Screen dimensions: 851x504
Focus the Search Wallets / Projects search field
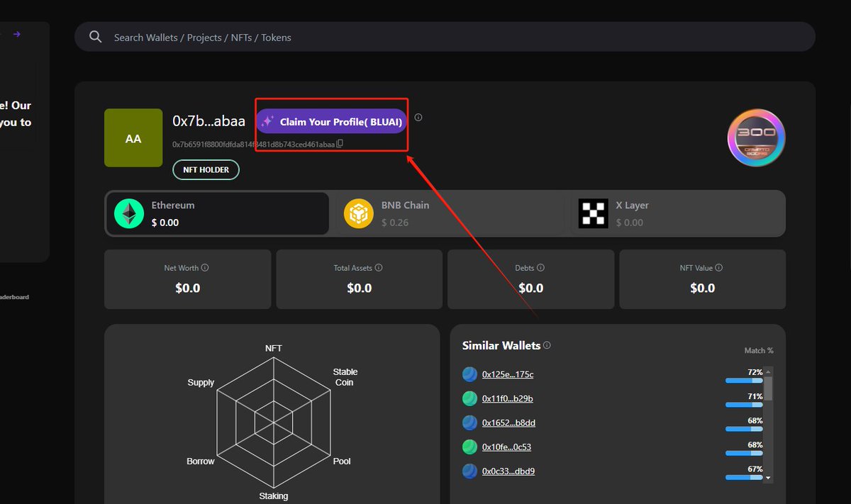click(445, 37)
